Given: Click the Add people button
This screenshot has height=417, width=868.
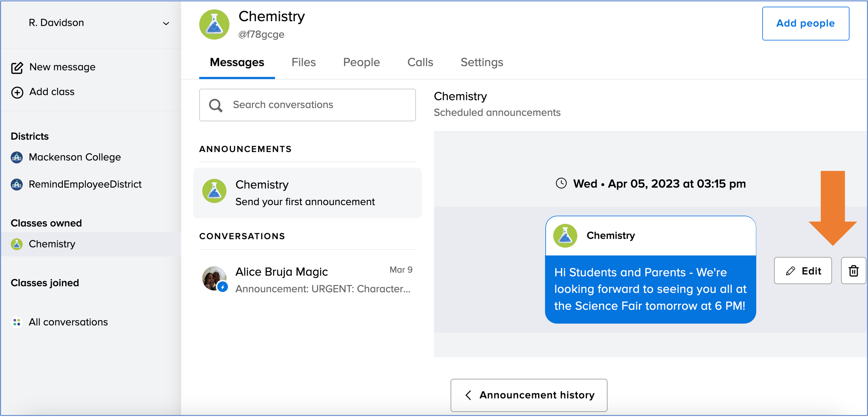Looking at the screenshot, I should pos(805,23).
